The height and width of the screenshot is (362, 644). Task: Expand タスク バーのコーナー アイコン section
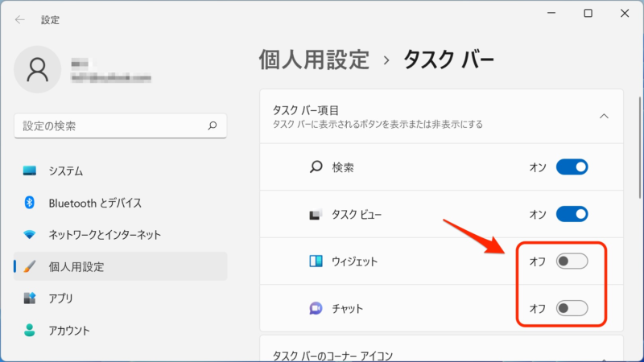coord(441,349)
